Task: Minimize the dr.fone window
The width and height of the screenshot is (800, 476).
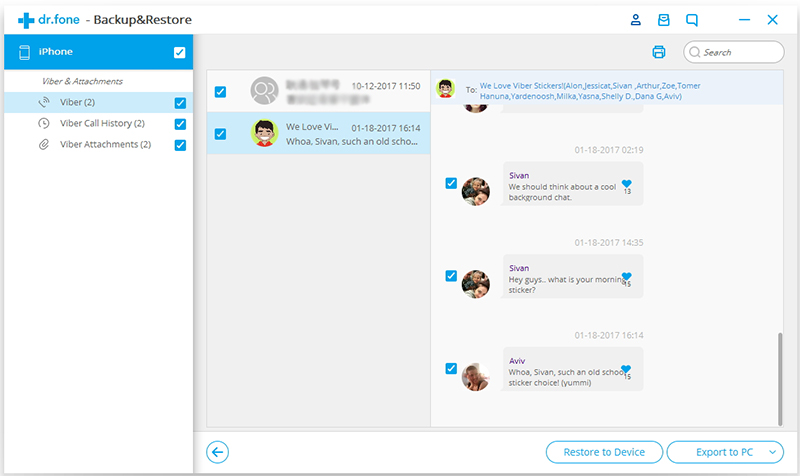Action: [744, 20]
